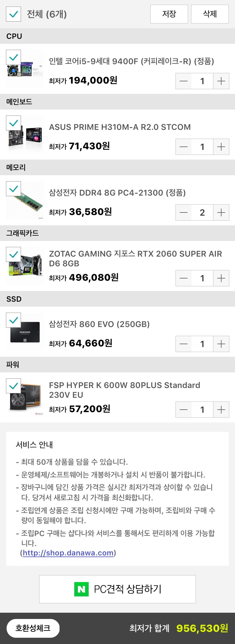Uncheck the ZOTAC RTX 2060 SUPER item
The width and height of the screenshot is (235, 644).
click(x=13, y=254)
